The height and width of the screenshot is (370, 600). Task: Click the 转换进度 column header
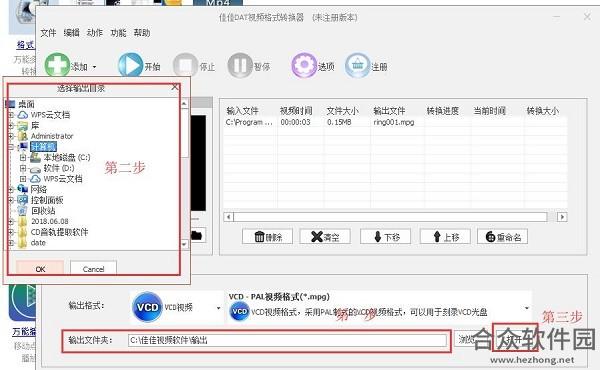coord(443,111)
